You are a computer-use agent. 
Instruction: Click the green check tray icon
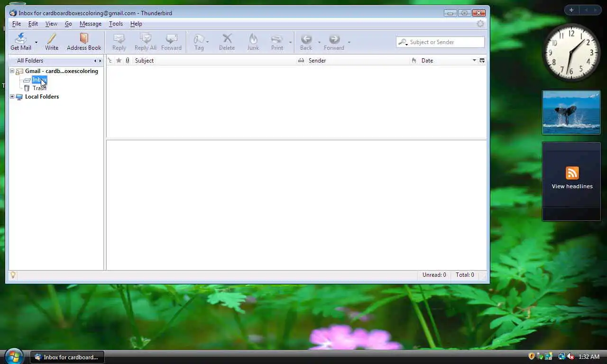[540, 356]
